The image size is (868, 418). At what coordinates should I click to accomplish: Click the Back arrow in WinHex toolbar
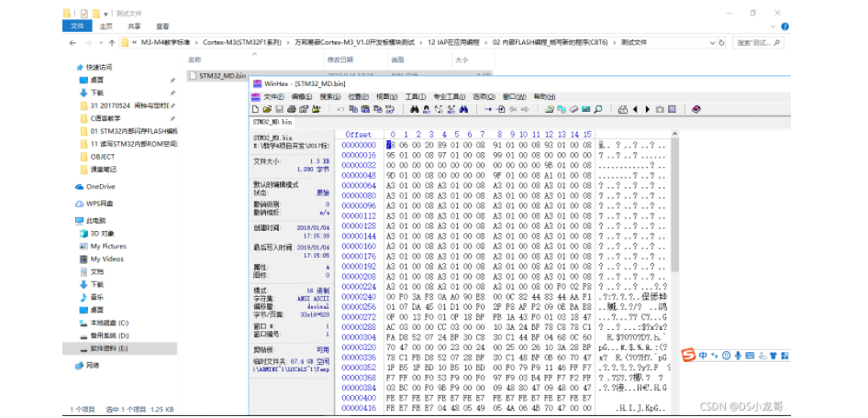(513, 109)
